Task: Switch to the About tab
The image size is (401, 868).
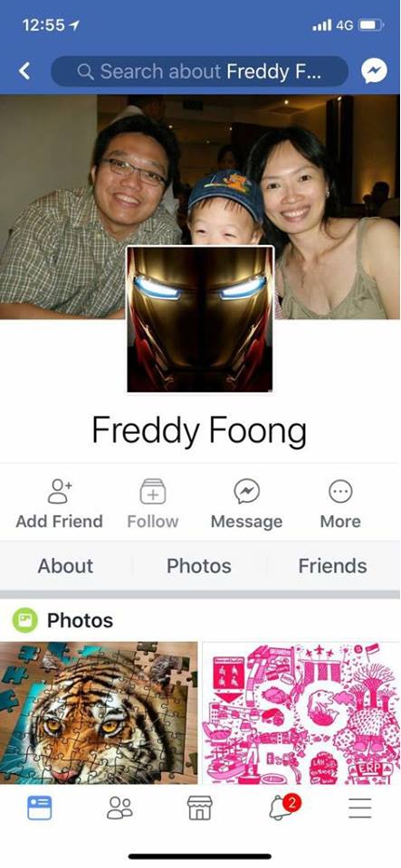Action: pyautogui.click(x=65, y=566)
